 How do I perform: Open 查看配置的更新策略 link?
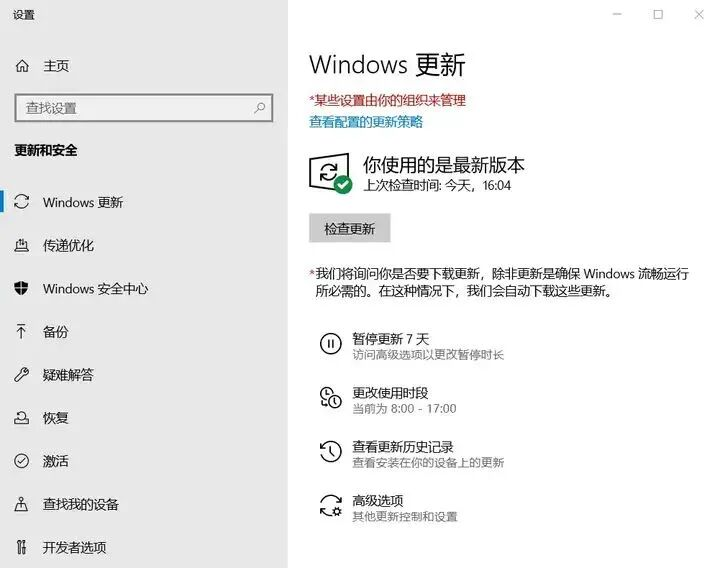366,122
